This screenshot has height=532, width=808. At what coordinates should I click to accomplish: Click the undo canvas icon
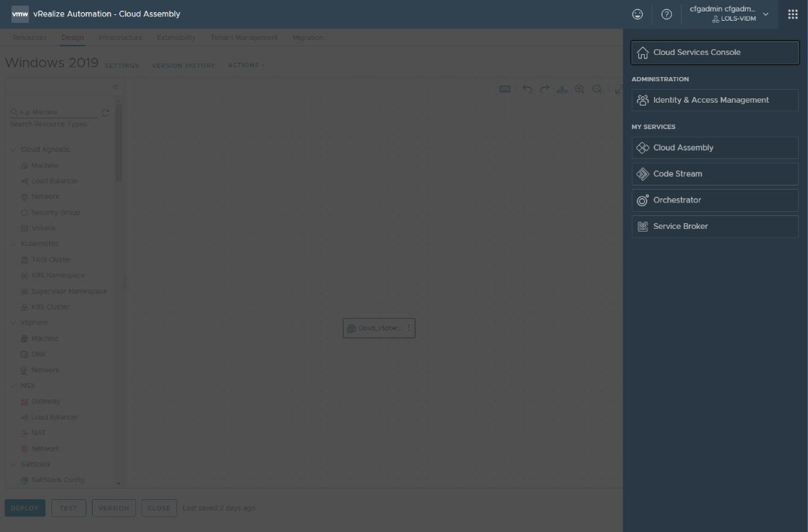527,89
